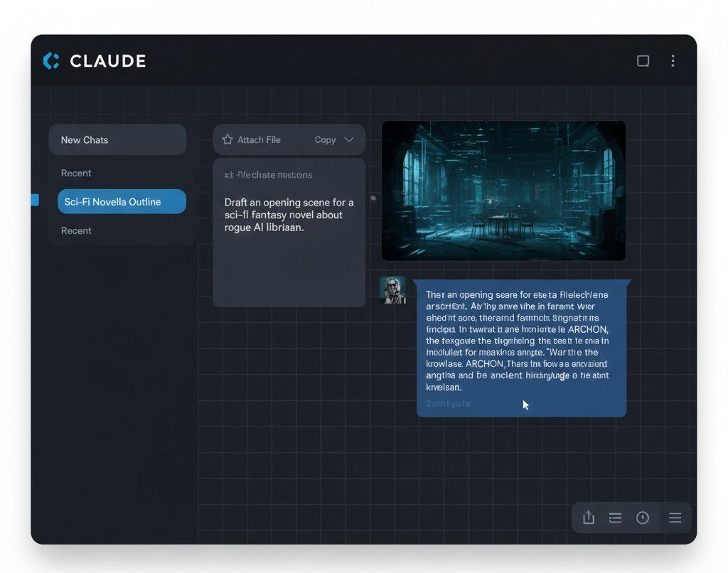
Task: Start a conversation with New Chats button
Action: tap(117, 140)
